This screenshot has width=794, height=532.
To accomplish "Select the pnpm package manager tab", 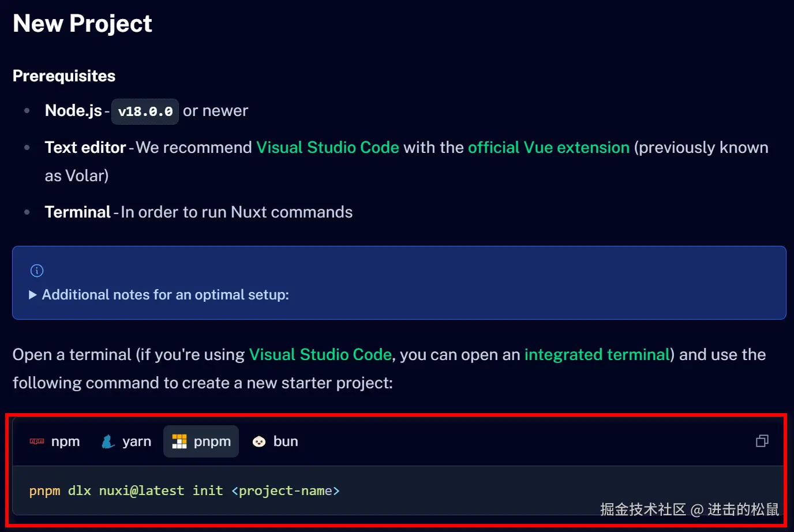I will coord(201,441).
